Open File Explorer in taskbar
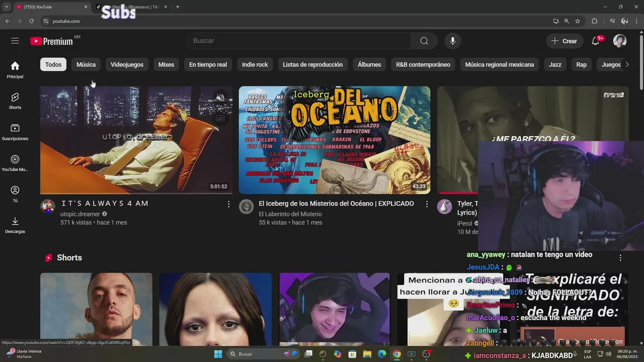This screenshot has width=644, height=362. point(367,354)
